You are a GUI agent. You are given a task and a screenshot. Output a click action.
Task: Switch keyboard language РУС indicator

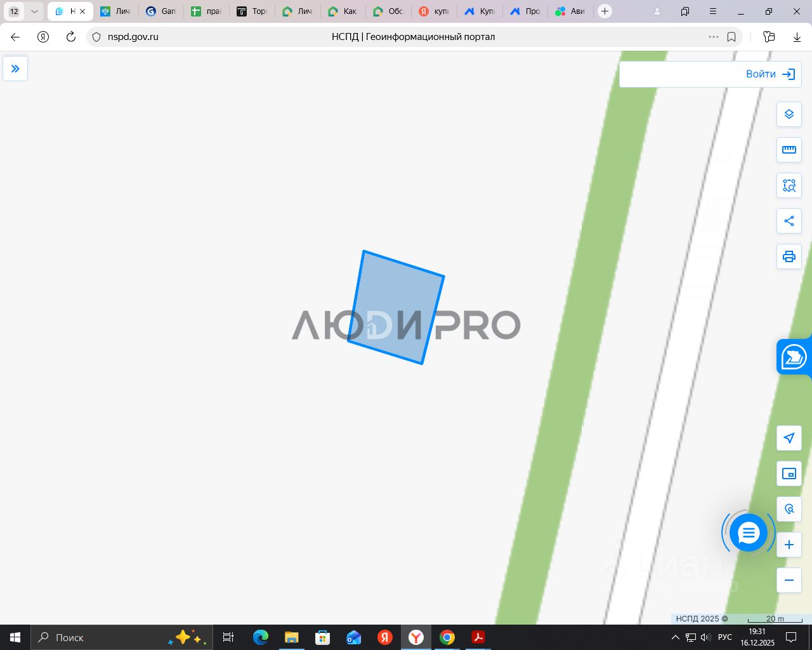pos(724,637)
